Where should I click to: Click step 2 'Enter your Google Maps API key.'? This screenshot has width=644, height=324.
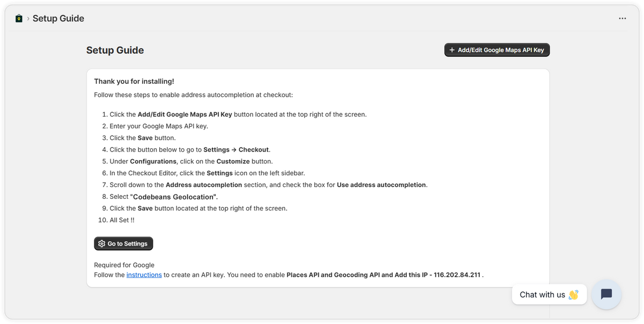click(x=159, y=126)
